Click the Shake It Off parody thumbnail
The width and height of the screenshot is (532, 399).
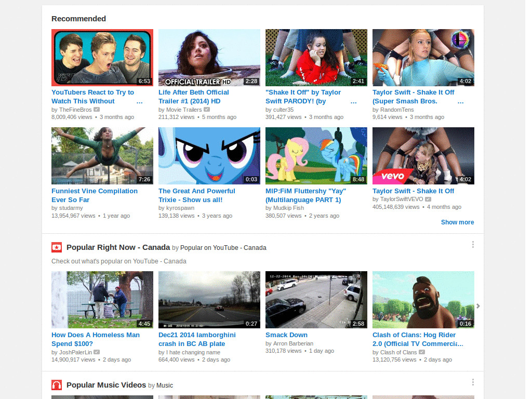tap(316, 57)
